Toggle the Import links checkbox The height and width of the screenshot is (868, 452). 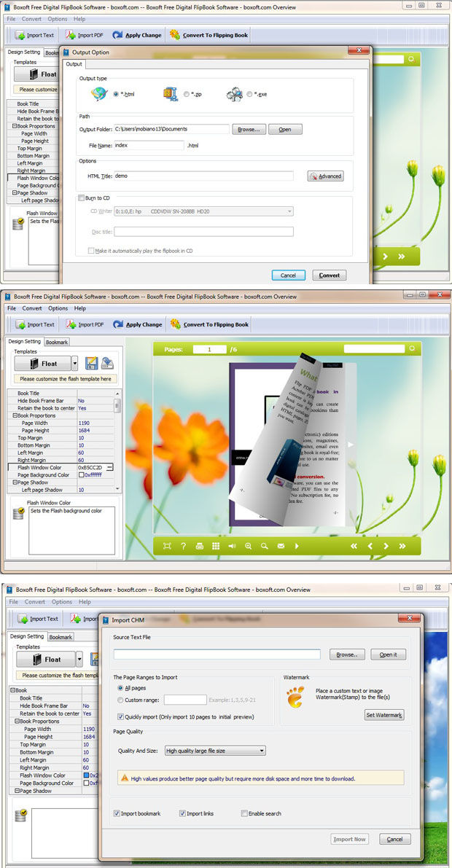click(182, 813)
